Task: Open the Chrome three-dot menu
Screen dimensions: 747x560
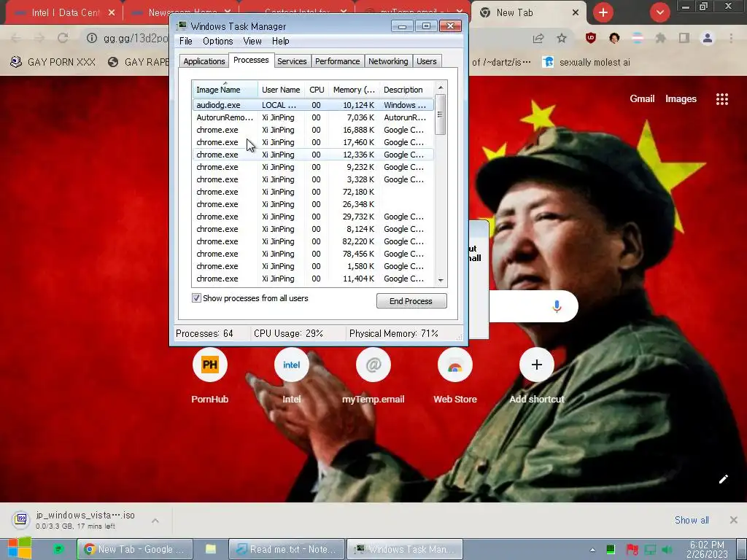Action: tap(731, 38)
